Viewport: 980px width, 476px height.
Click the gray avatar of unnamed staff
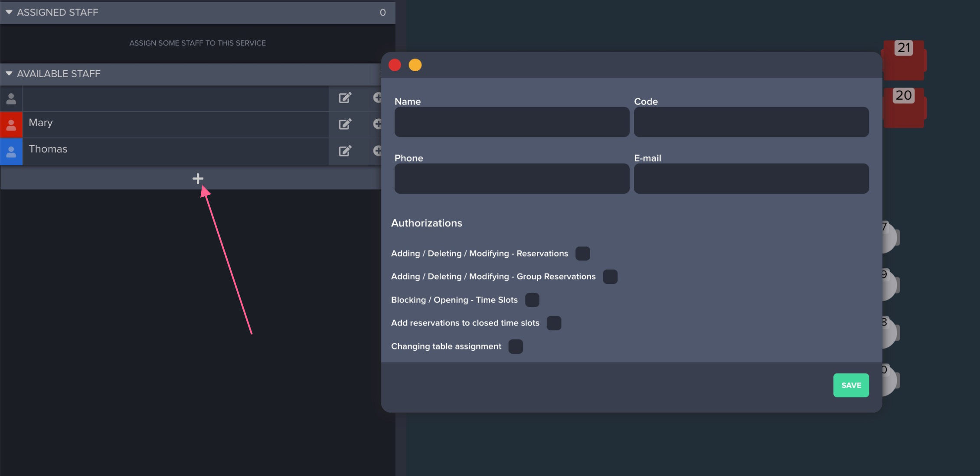coord(11,98)
